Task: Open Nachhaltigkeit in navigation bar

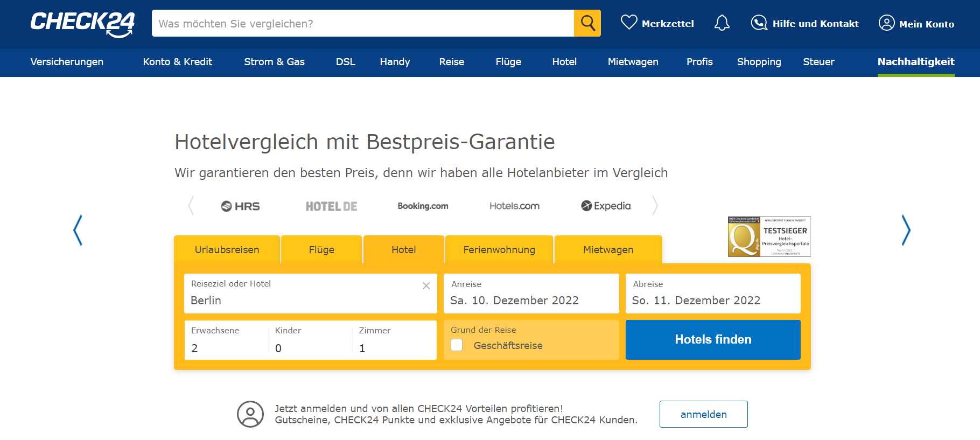Action: (915, 62)
